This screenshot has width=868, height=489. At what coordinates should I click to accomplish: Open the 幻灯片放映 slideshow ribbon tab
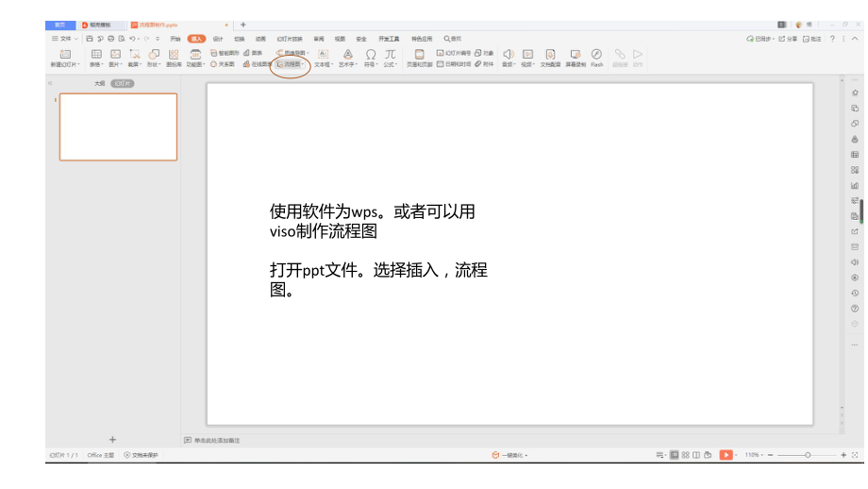[290, 39]
